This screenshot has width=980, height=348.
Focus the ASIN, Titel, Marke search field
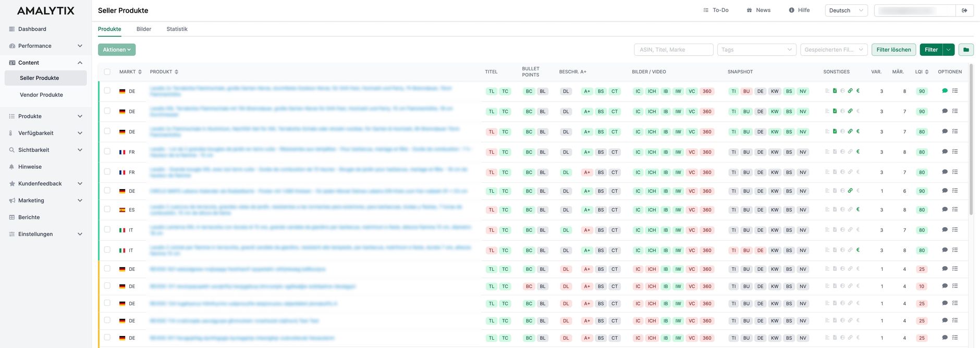pyautogui.click(x=673, y=49)
